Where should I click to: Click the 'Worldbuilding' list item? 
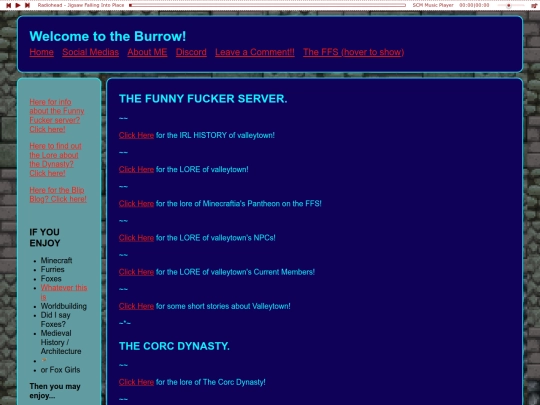64,306
